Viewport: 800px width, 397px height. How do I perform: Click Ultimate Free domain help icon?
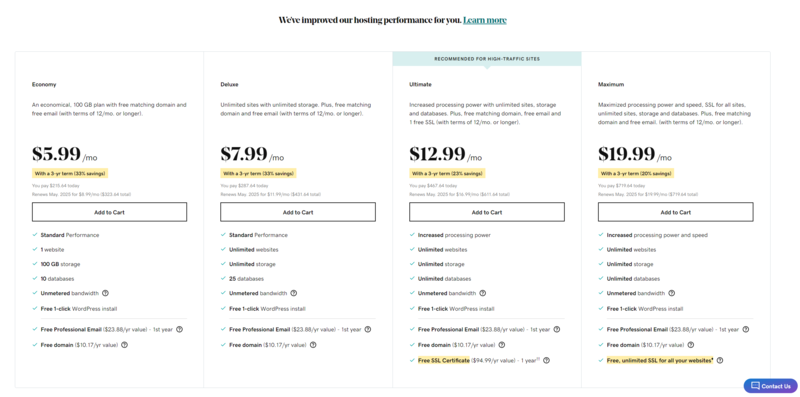click(x=502, y=345)
